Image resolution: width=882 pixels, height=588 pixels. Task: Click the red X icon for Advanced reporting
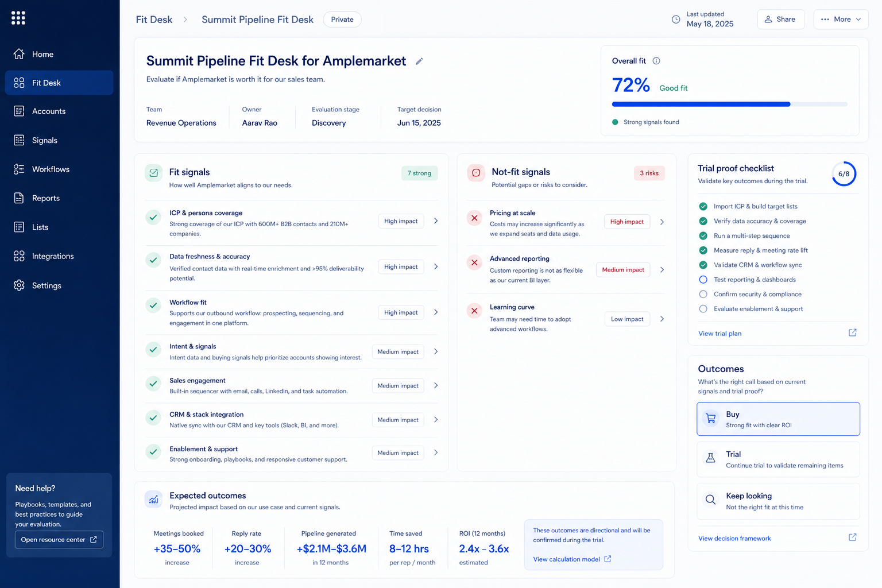tap(474, 263)
